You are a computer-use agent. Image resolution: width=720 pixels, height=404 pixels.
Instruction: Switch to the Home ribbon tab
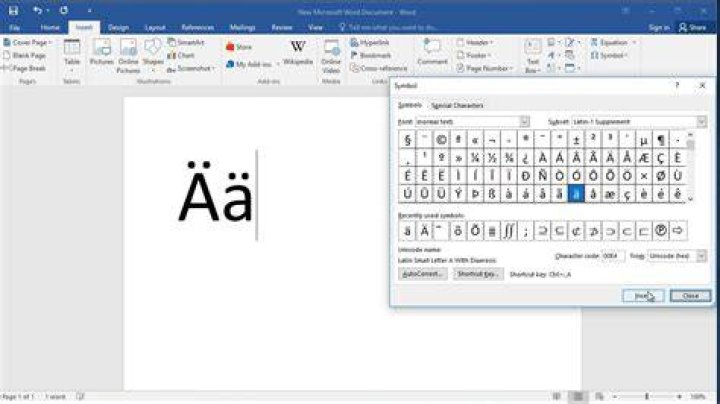[x=50, y=28]
